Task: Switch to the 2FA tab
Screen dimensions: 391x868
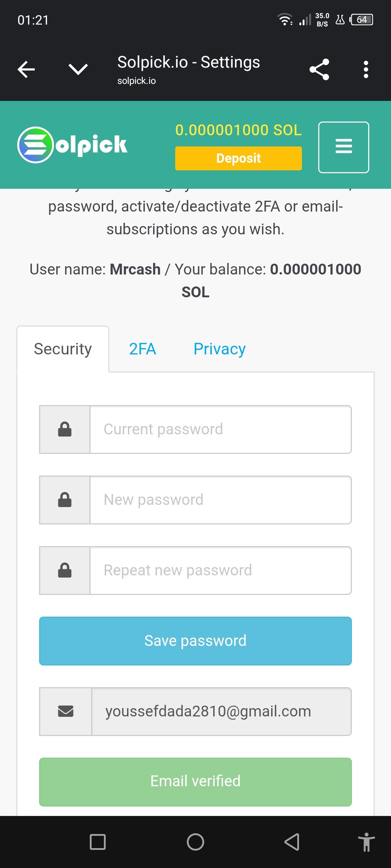Action: pos(143,349)
